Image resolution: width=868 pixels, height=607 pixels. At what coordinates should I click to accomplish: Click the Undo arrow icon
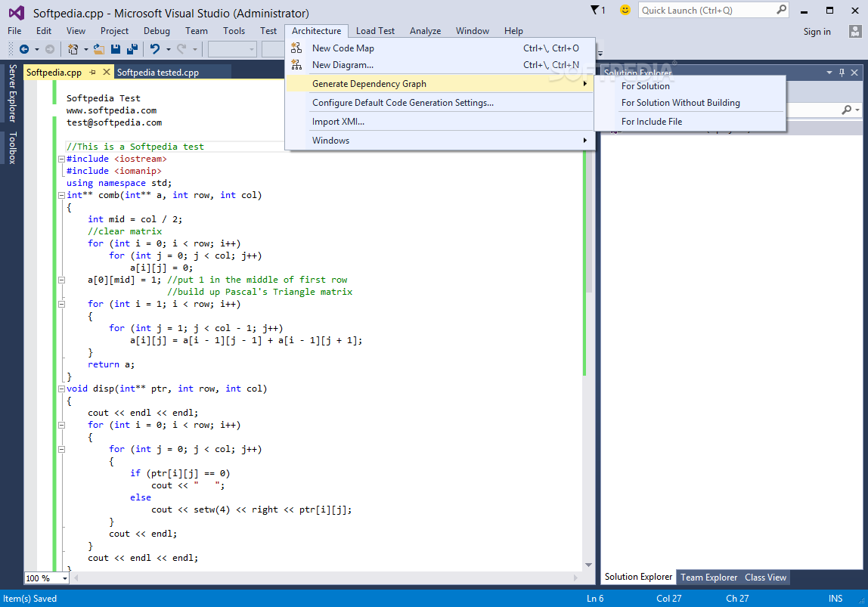(155, 49)
